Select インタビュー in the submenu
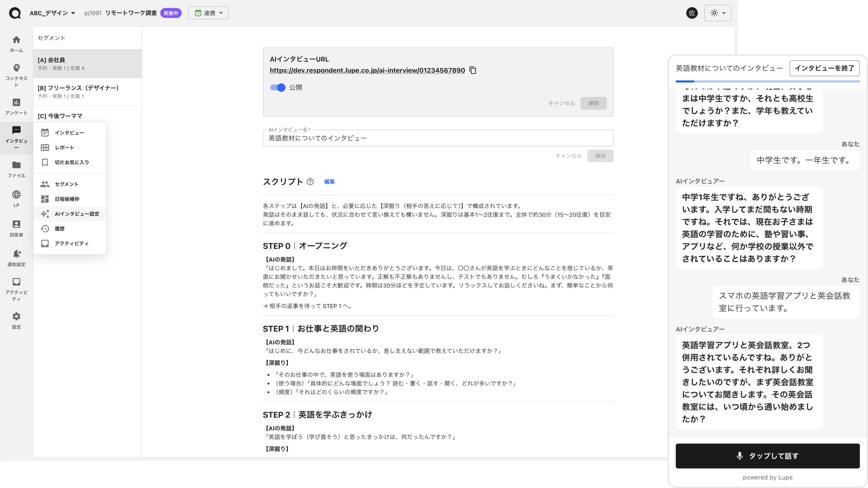This screenshot has height=488, width=868. point(70,133)
